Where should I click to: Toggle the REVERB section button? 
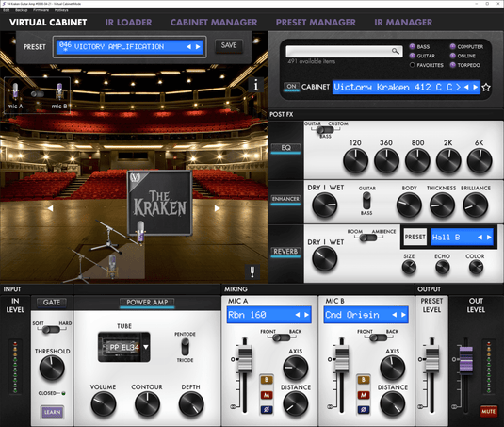(285, 251)
